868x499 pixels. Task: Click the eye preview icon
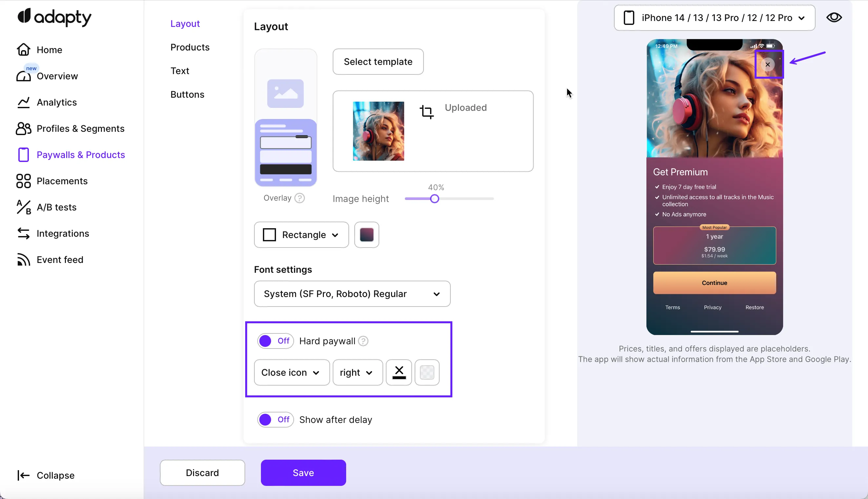[834, 17]
